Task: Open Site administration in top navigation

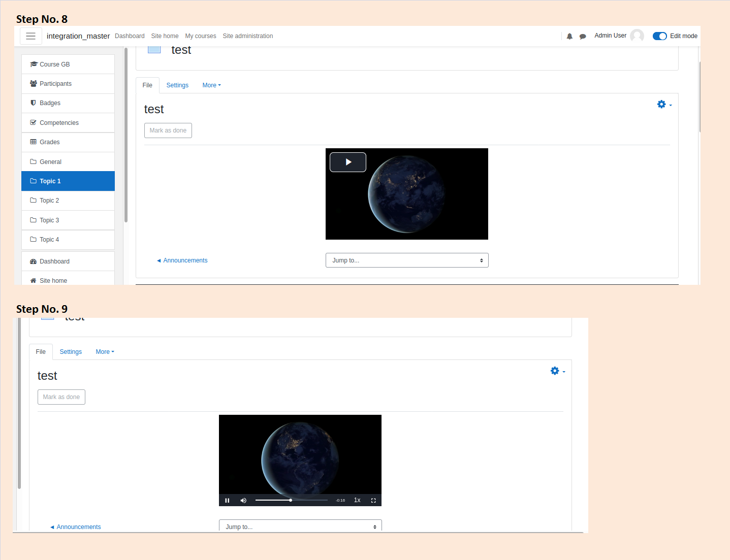Action: (248, 36)
